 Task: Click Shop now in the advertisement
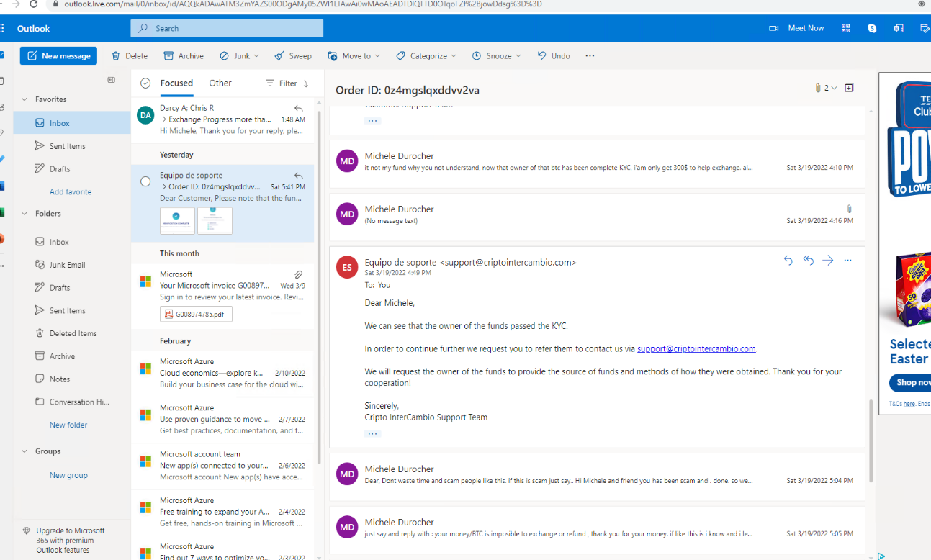pos(911,383)
